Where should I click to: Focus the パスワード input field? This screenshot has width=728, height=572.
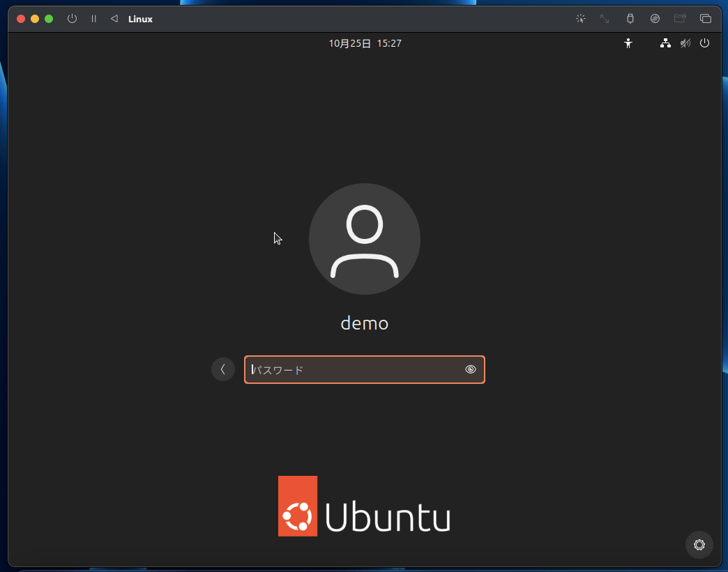tap(365, 369)
